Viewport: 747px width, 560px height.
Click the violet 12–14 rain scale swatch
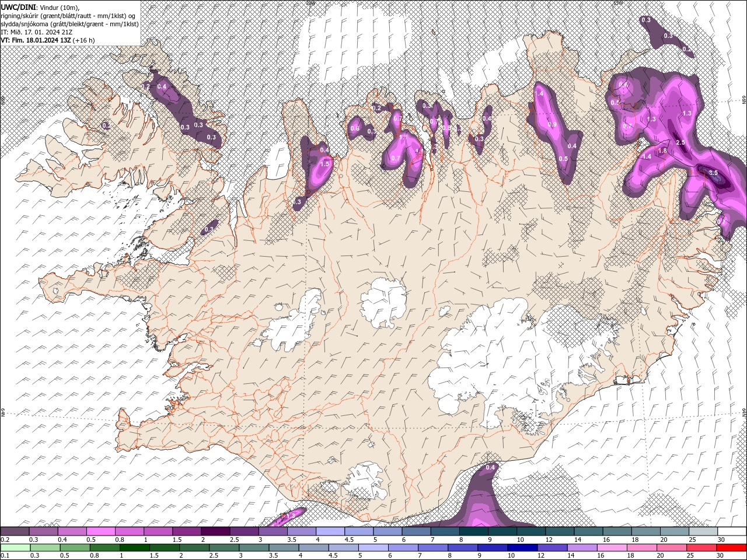tap(552, 548)
